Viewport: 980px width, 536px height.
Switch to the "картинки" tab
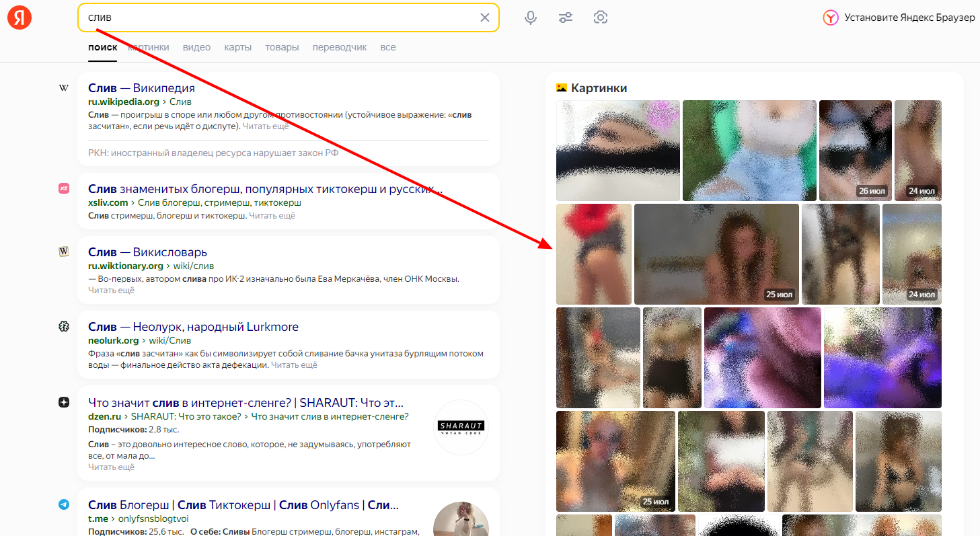pos(149,47)
